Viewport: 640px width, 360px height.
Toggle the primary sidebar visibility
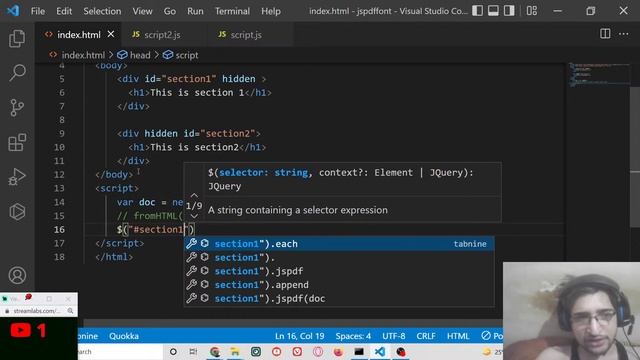pyautogui.click(x=478, y=11)
